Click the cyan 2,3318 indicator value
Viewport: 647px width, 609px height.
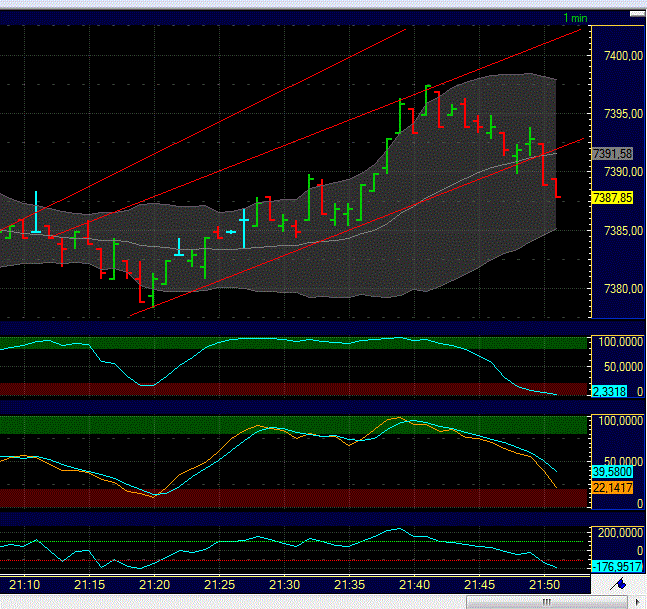point(609,391)
